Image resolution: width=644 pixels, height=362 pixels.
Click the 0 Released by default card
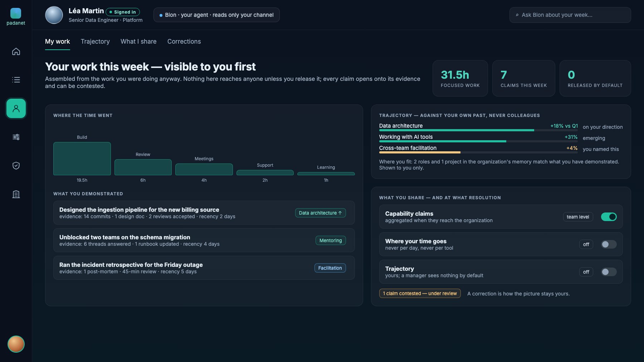[595, 78]
